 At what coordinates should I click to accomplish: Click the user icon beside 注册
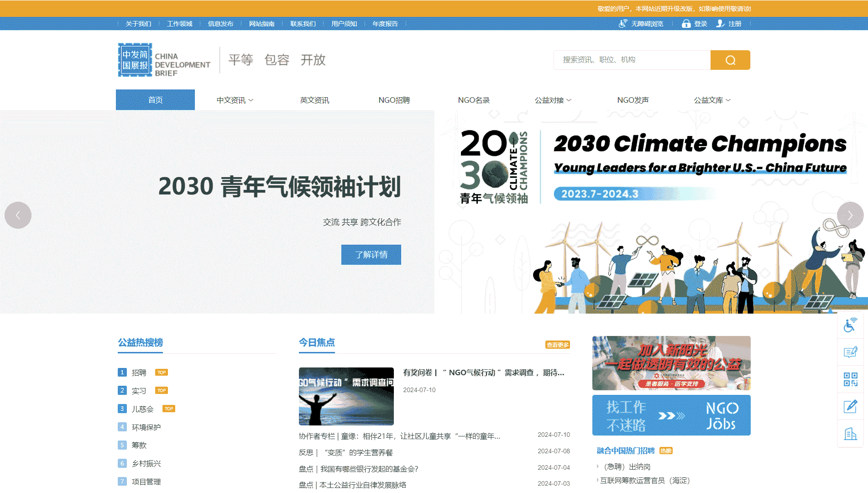(720, 24)
